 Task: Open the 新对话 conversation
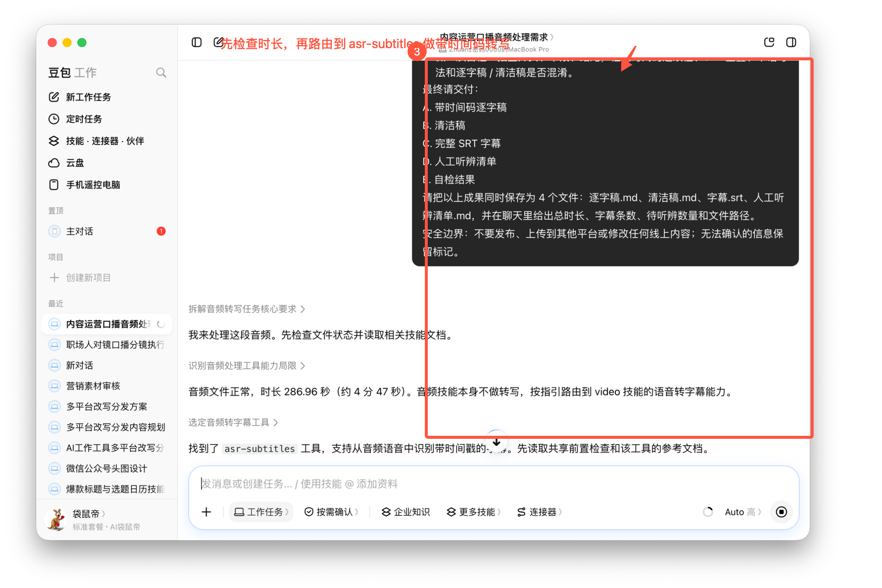[107, 365]
